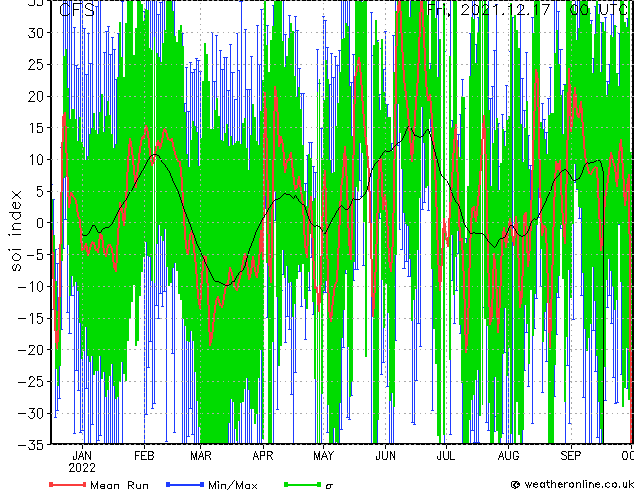Click the JAN month label

pos(82,456)
